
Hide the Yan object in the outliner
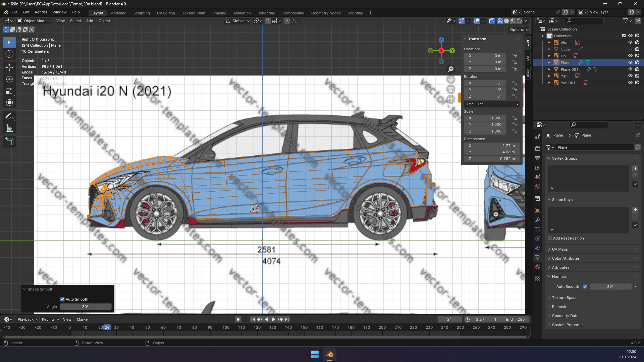coord(630,76)
